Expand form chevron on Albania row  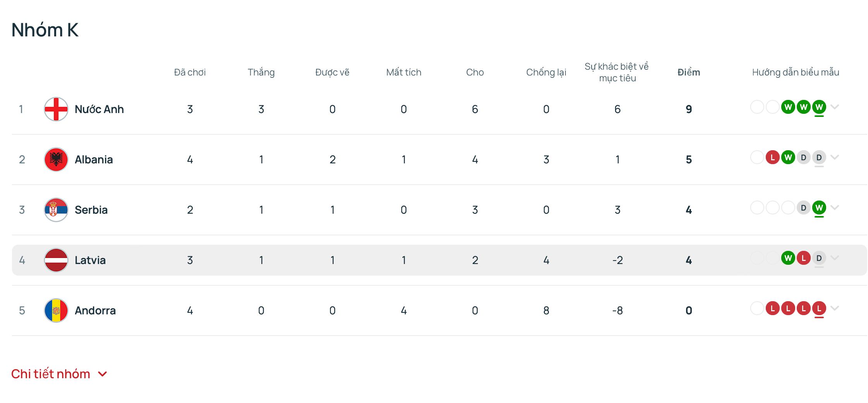pos(835,157)
